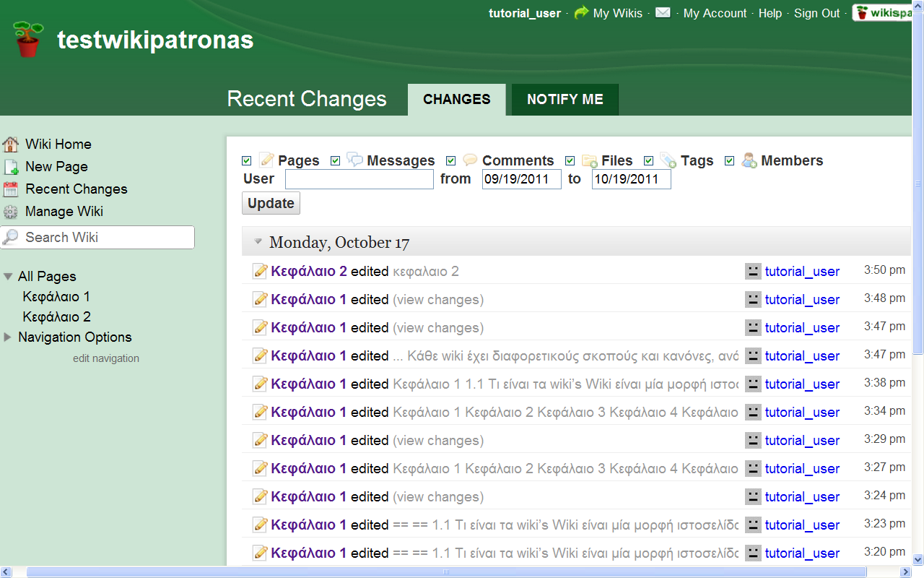Click the from date field 09/19/2011

coord(522,179)
